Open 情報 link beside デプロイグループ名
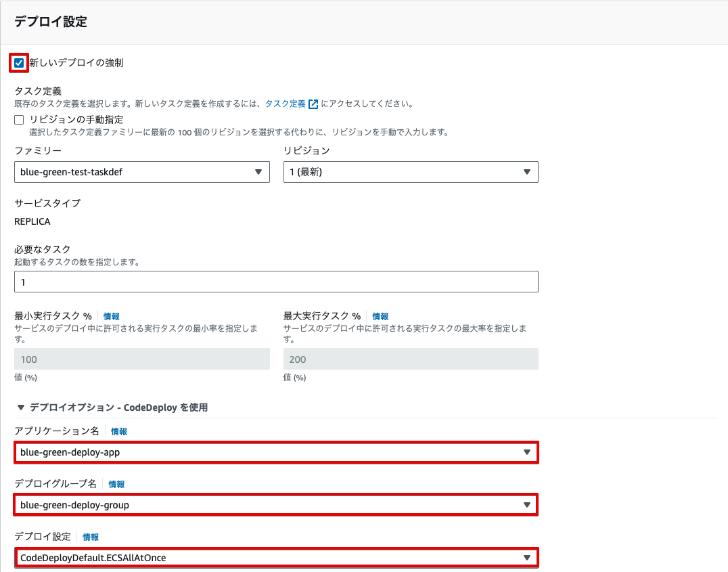The height and width of the screenshot is (572, 728). click(x=116, y=484)
